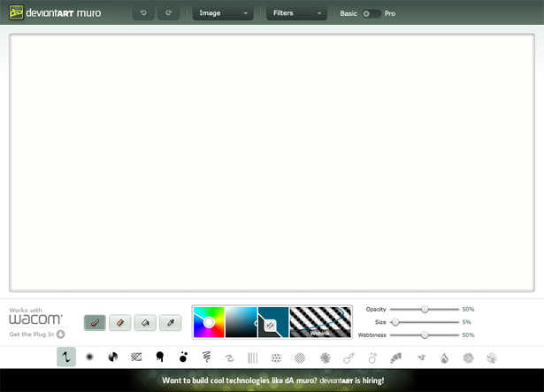This screenshot has height=392, width=544.
Task: Toggle the Basic/Pro mode switch
Action: pos(371,13)
